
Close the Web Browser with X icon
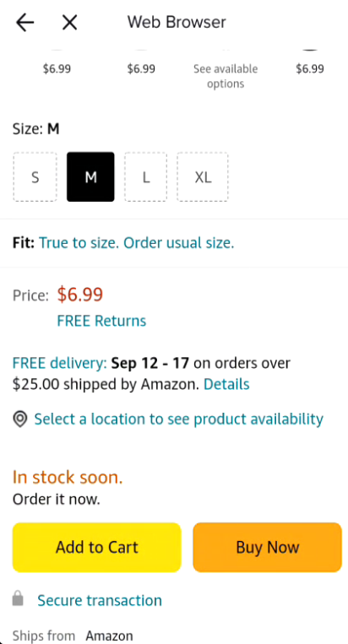pos(69,22)
